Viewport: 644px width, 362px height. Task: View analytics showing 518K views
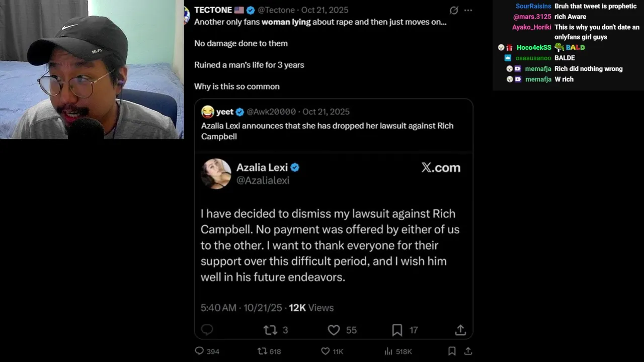tap(388, 351)
